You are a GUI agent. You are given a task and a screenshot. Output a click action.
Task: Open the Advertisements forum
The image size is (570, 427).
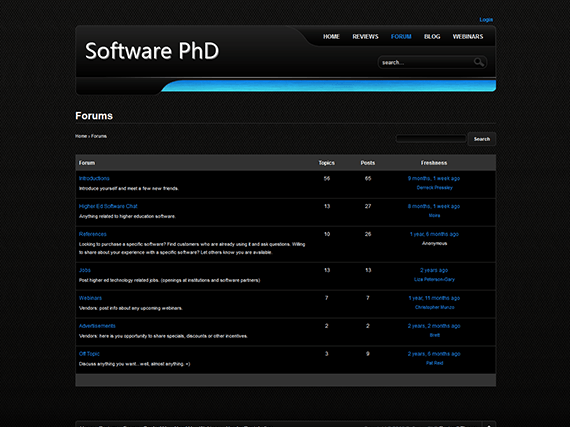tap(97, 326)
